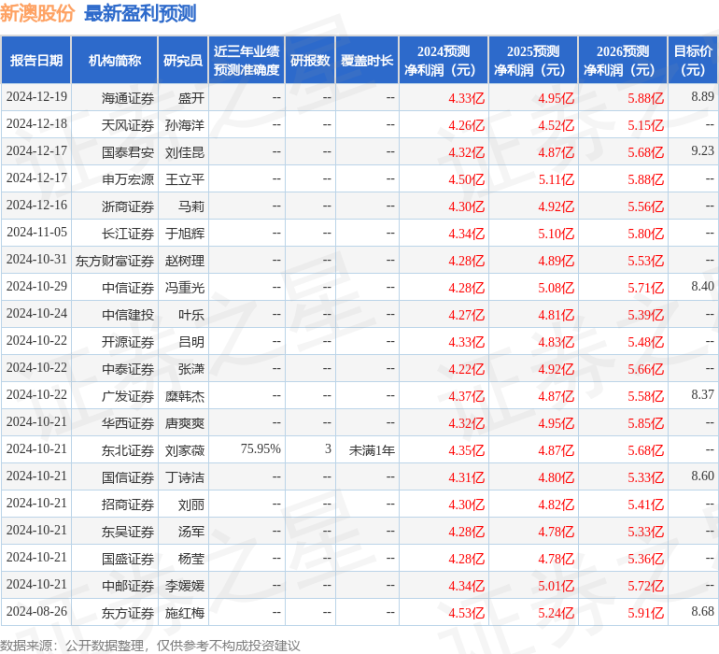Select the 近三年业绩预测准确度 column header
This screenshot has height=654, width=719.
pyautogui.click(x=247, y=61)
